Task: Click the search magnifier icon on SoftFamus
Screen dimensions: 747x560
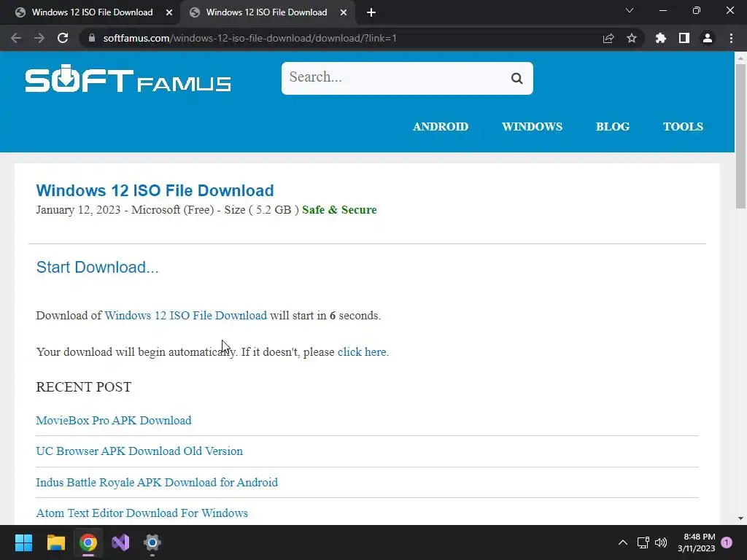Action: tap(517, 78)
